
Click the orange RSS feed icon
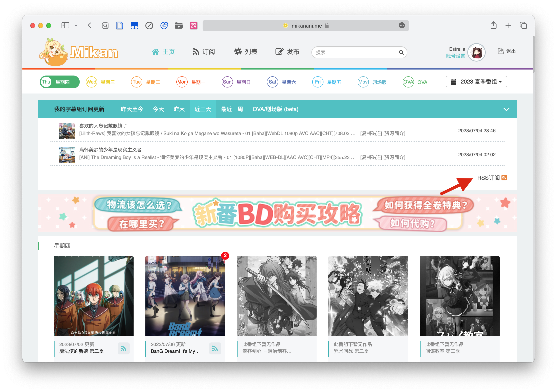click(504, 178)
